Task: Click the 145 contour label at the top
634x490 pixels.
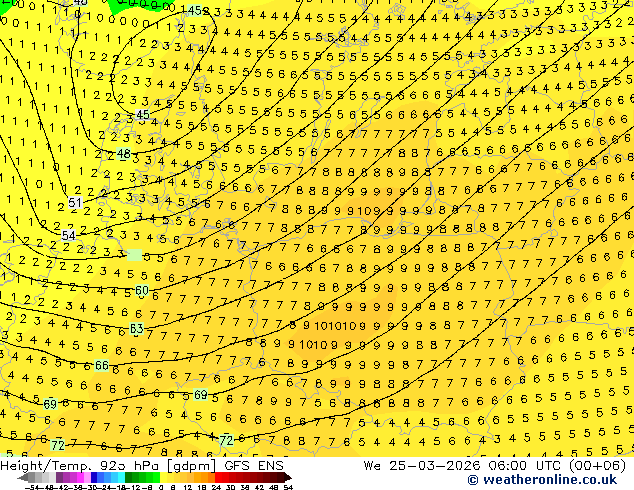Action: click(194, 11)
